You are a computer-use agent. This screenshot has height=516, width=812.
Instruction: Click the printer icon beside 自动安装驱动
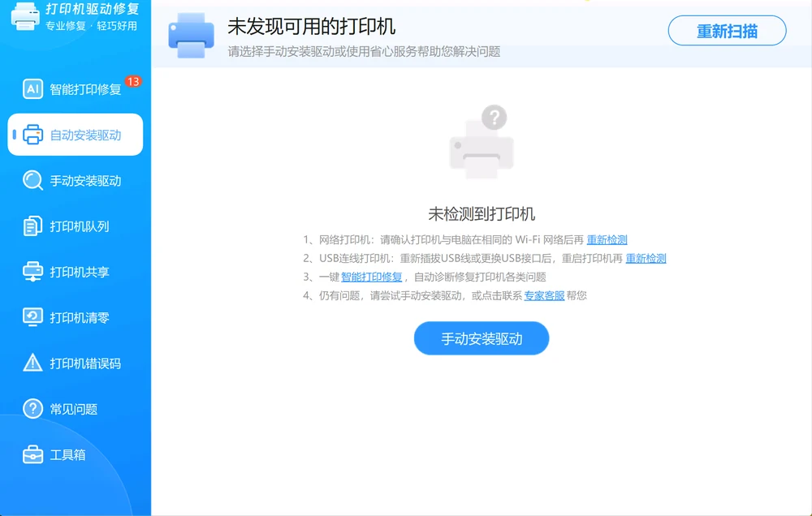pos(32,135)
